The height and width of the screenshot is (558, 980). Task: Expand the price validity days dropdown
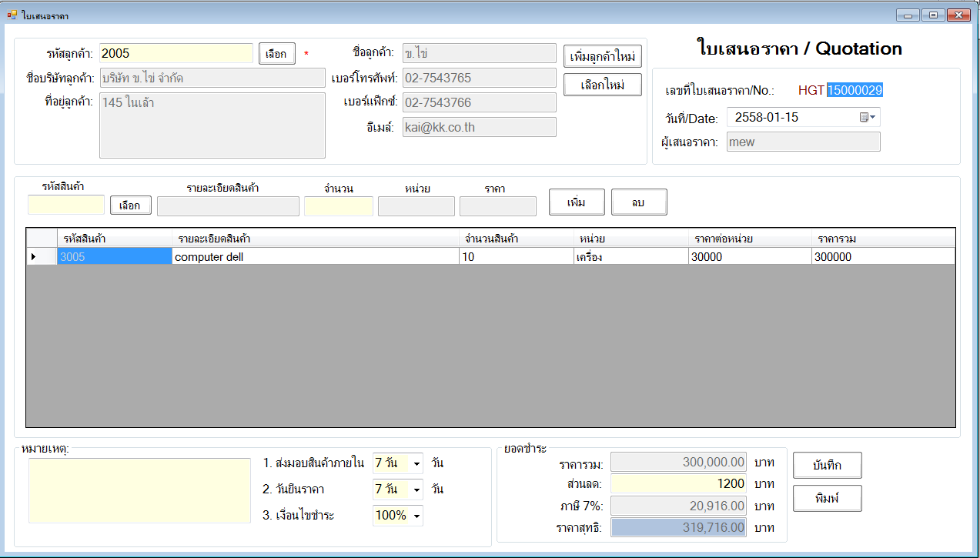tap(416, 490)
